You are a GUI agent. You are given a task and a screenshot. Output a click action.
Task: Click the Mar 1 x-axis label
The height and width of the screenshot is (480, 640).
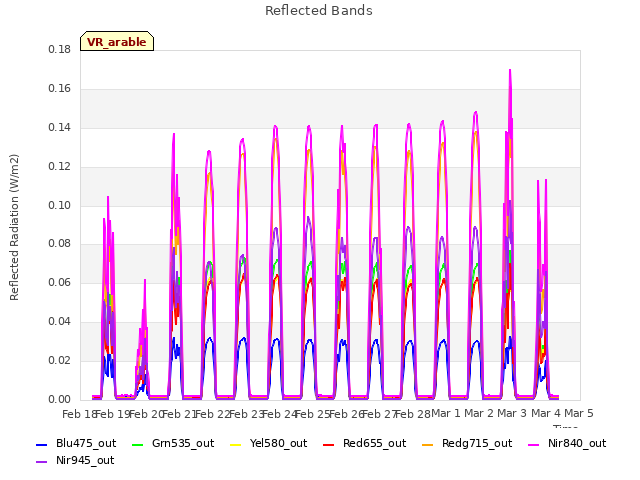[x=446, y=413]
